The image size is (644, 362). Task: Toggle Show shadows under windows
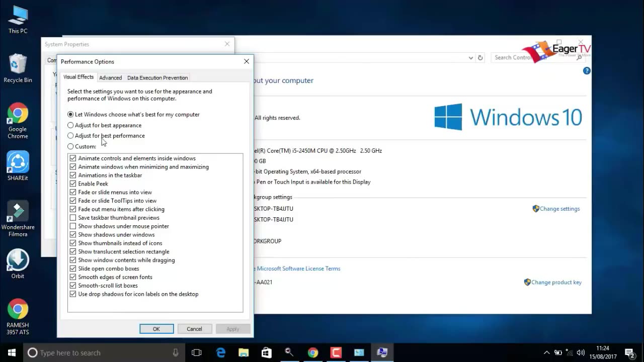tap(73, 235)
